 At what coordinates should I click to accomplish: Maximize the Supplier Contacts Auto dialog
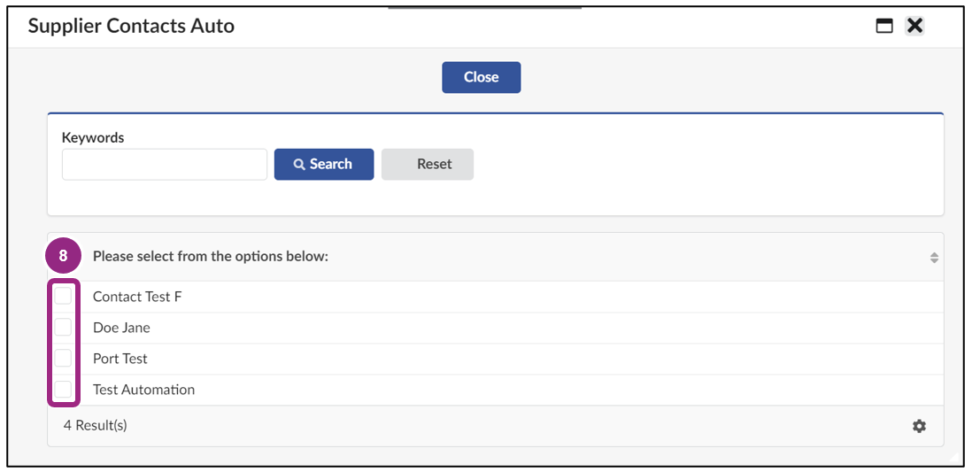point(884,27)
